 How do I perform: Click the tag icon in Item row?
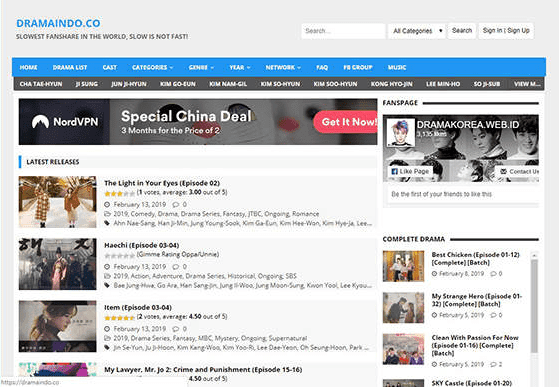pos(107,347)
